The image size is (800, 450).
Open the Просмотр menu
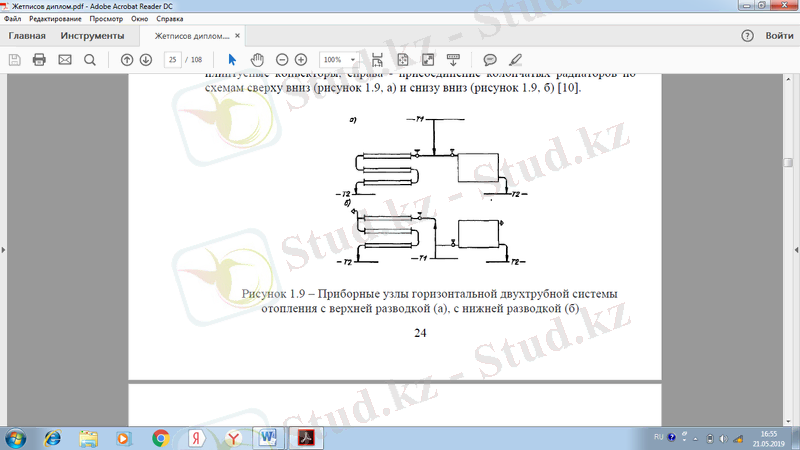coord(106,19)
